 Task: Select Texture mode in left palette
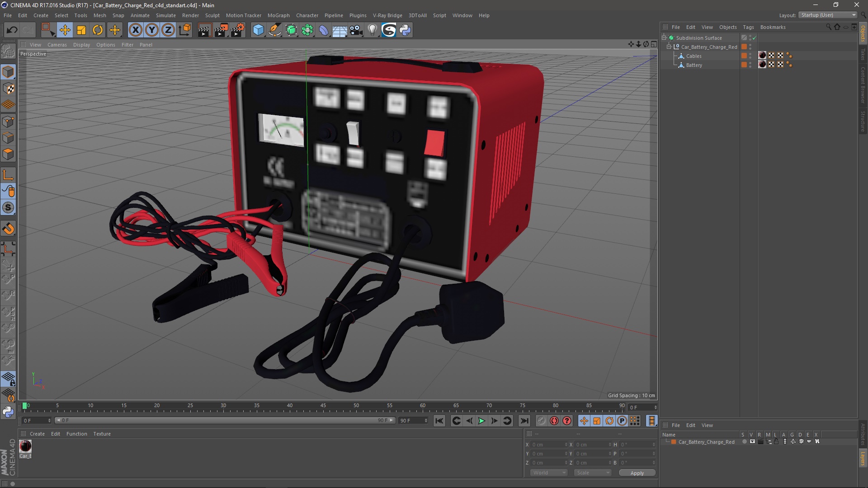pyautogui.click(x=8, y=89)
